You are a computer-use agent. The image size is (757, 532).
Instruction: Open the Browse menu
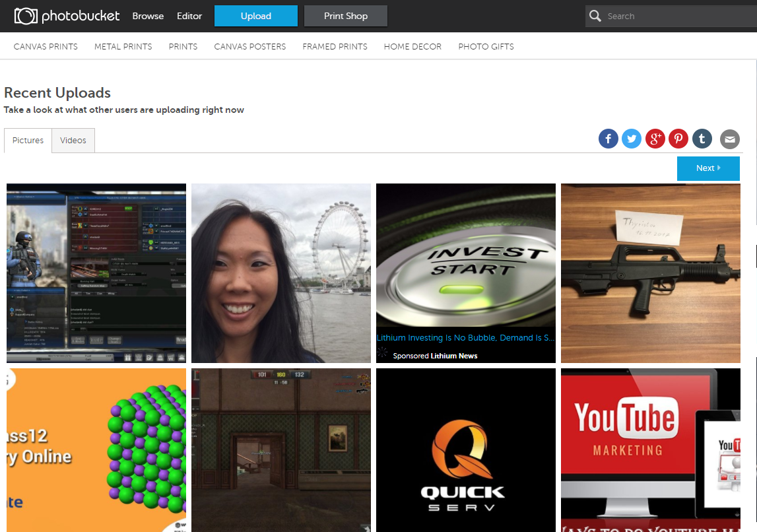pos(148,16)
